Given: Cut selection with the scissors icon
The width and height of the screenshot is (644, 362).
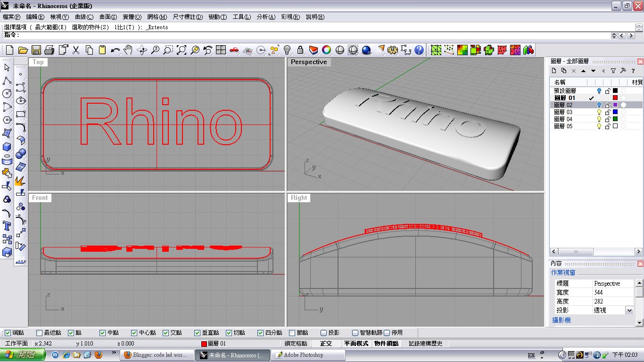Looking at the screenshot, I should point(75,50).
